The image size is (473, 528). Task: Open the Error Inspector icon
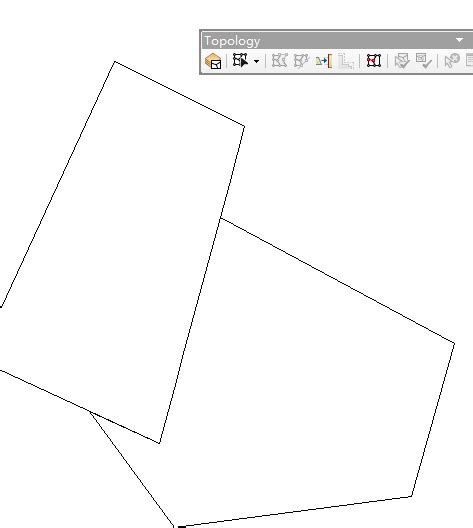pyautogui.click(x=469, y=61)
